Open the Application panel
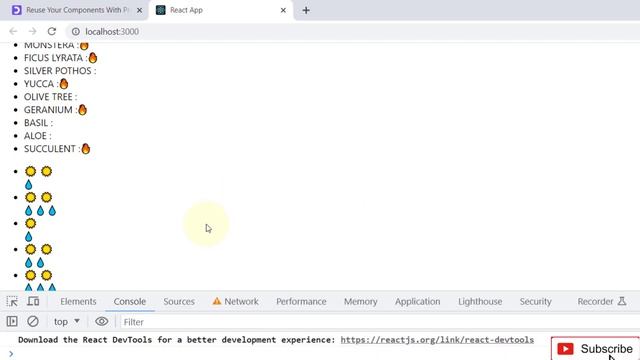640x360 pixels. point(418,302)
